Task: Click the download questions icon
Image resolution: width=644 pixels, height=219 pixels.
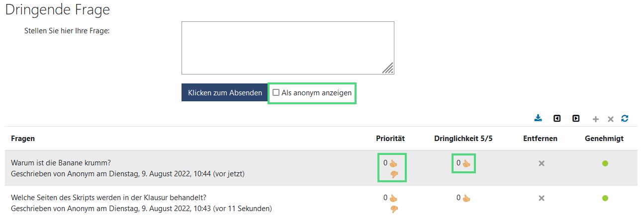Action: point(538,119)
